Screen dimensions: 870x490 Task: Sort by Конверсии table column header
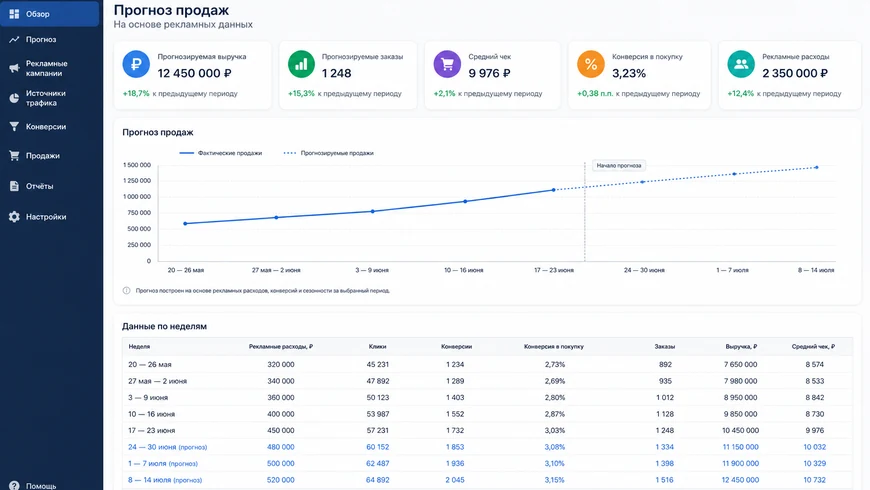[x=456, y=346]
